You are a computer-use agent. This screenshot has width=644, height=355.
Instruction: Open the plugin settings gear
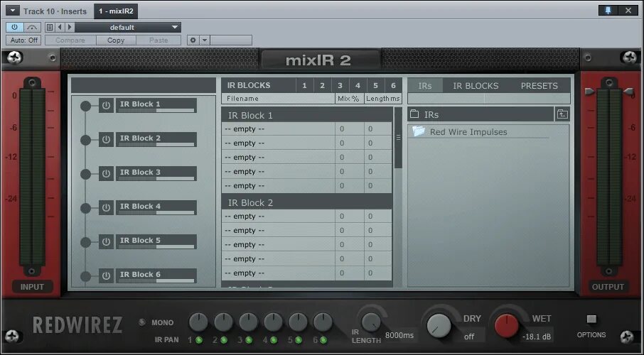click(x=193, y=40)
